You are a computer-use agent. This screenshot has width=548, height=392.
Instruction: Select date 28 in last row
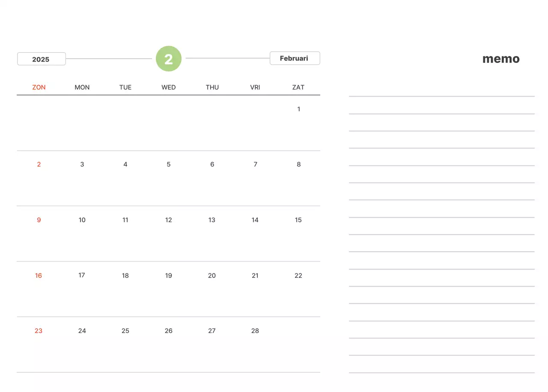(255, 331)
